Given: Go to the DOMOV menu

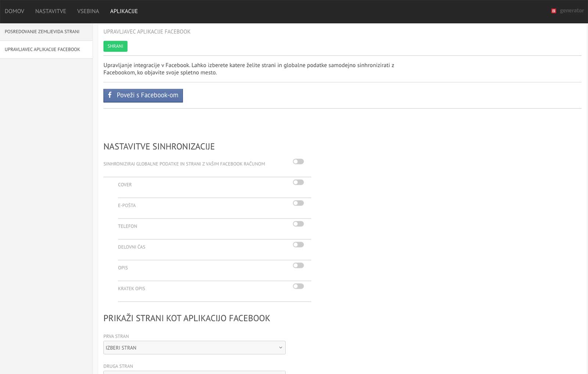Looking at the screenshot, I should tap(14, 11).
